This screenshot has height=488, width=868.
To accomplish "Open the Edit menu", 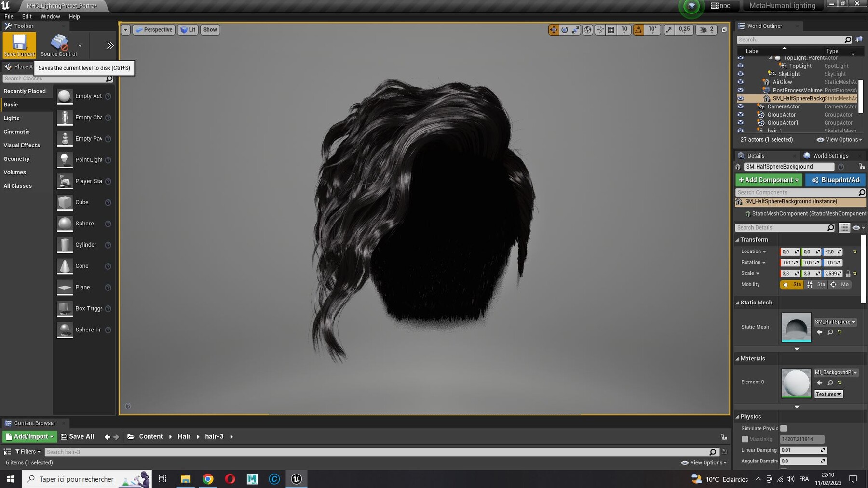I will pyautogui.click(x=27, y=16).
